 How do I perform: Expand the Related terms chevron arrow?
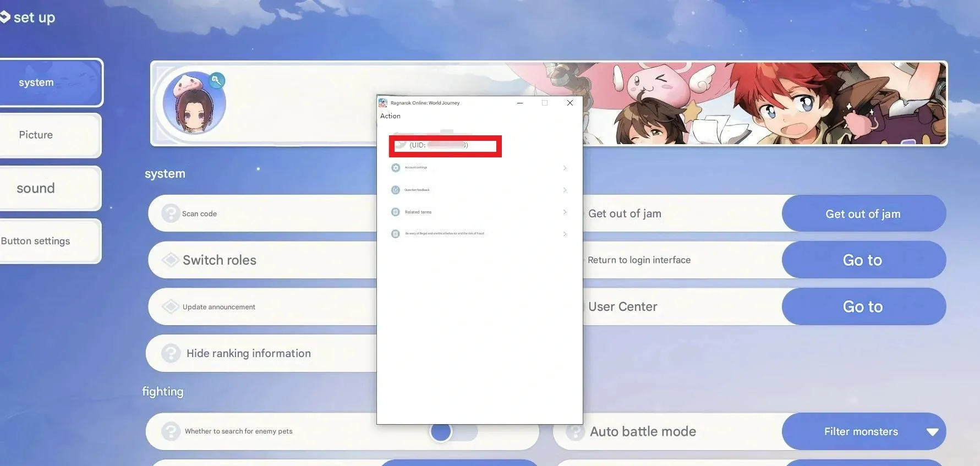click(565, 212)
